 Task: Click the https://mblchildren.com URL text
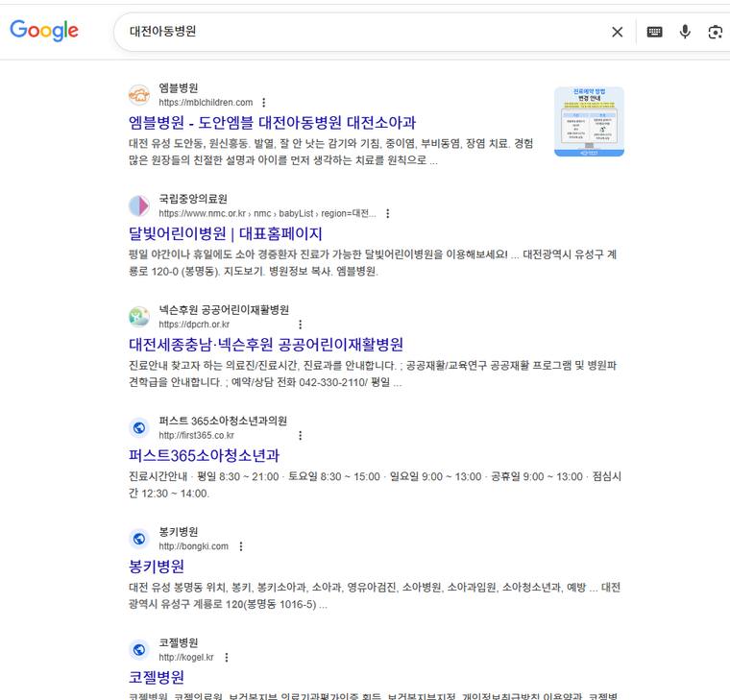(x=206, y=103)
